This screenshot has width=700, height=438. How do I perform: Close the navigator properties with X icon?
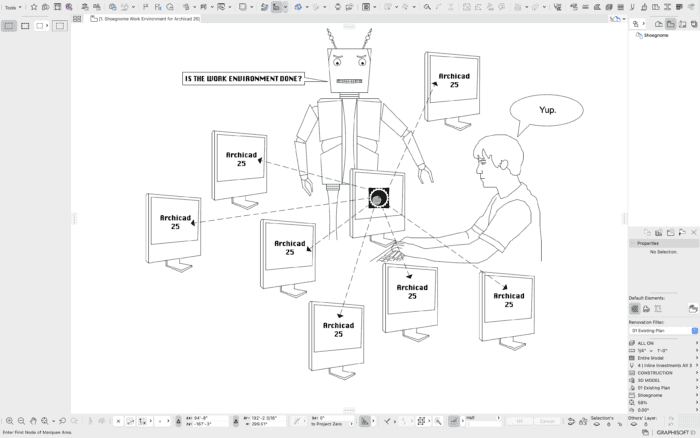(694, 232)
